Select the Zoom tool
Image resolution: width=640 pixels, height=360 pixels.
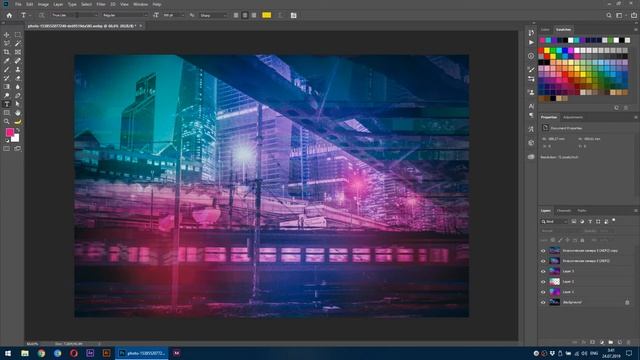click(x=7, y=121)
